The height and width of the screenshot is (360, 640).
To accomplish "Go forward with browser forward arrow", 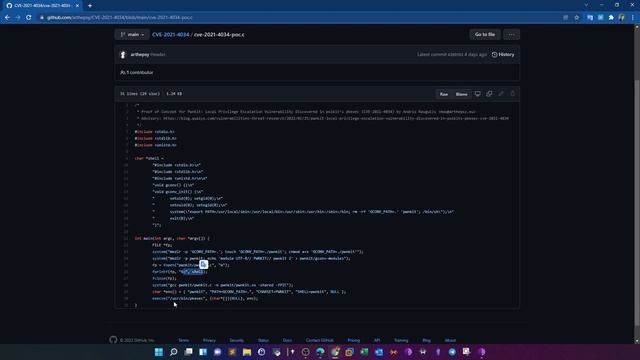I will pyautogui.click(x=18, y=18).
